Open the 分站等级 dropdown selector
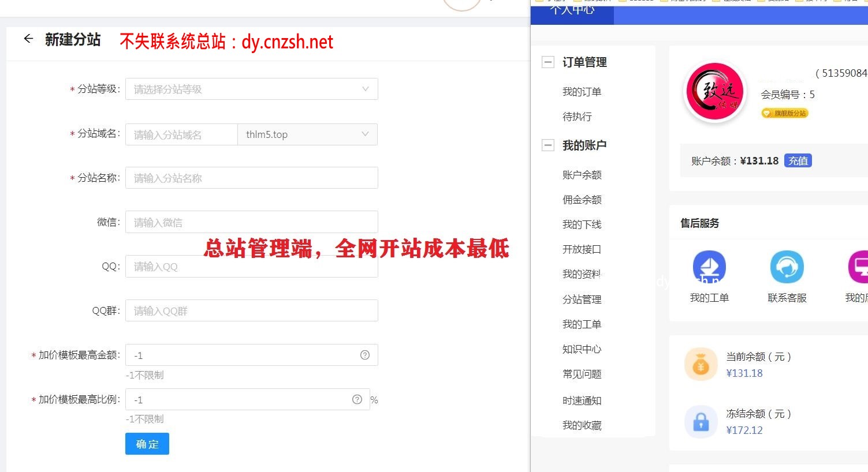Viewport: 868px width, 472px height. coord(251,89)
